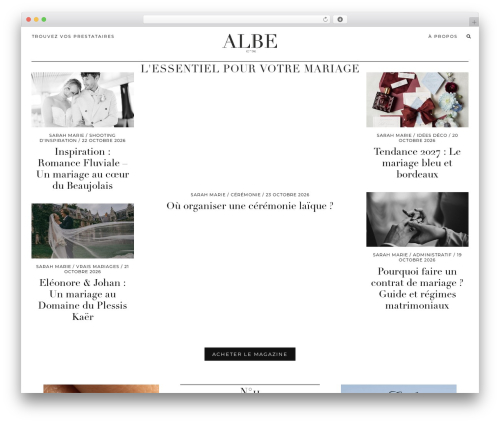
Task: Click the browser download/info round icon
Action: [x=340, y=20]
